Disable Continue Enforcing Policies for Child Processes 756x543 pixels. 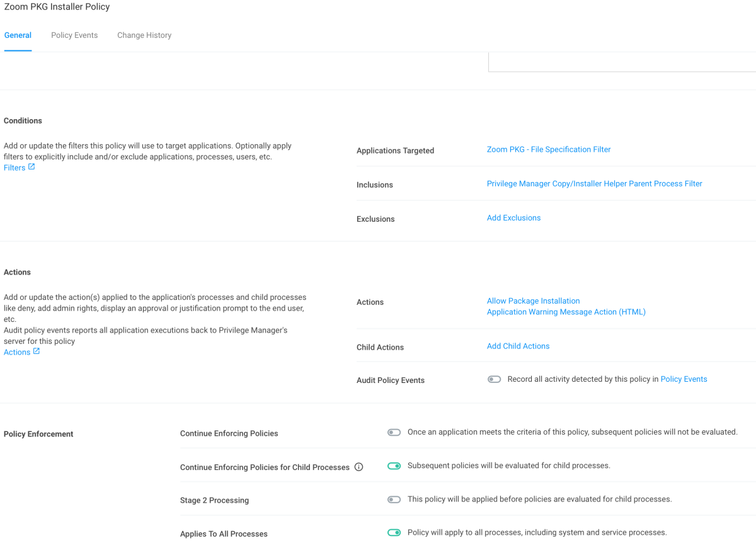pos(394,466)
